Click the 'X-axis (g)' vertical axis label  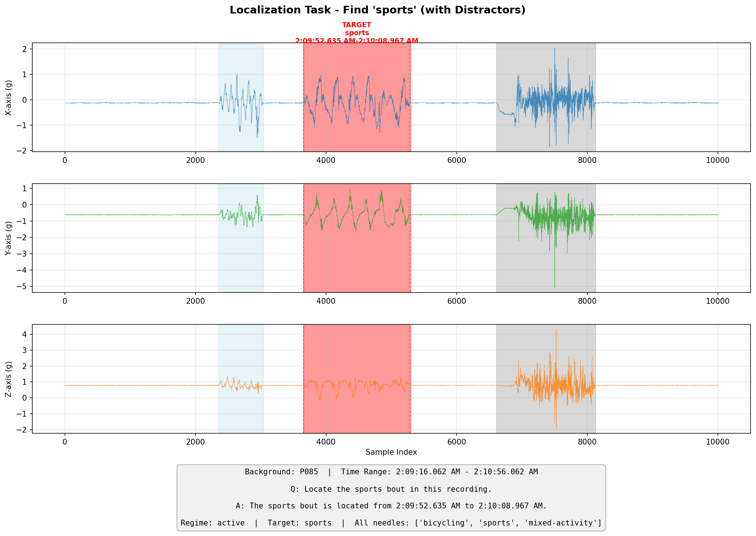tap(8, 98)
